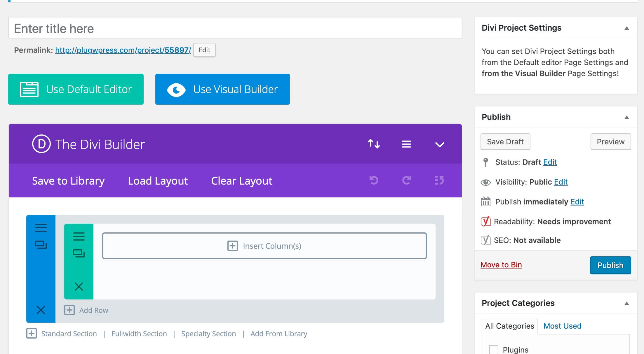This screenshot has width=644, height=354.
Task: Open blue section settings hamburger icon
Action: [x=41, y=227]
